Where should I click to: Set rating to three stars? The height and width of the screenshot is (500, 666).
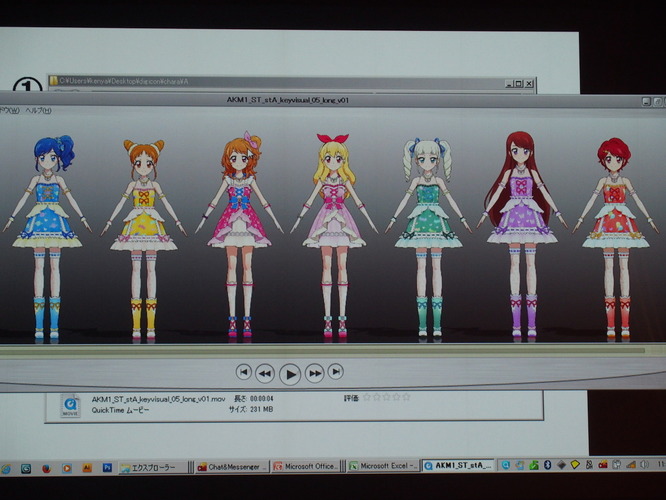tap(387, 397)
